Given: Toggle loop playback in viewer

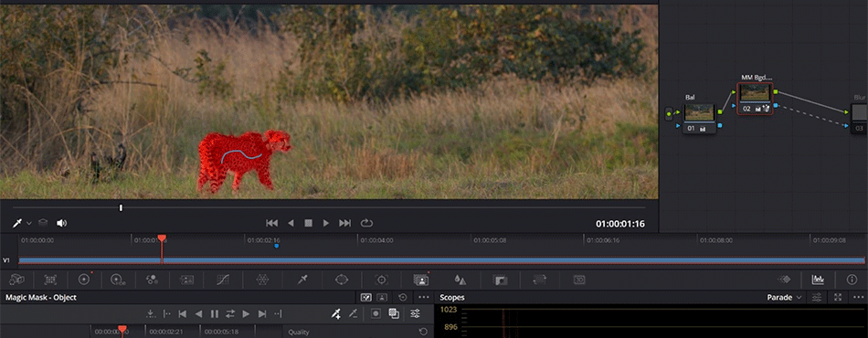Looking at the screenshot, I should (x=366, y=223).
